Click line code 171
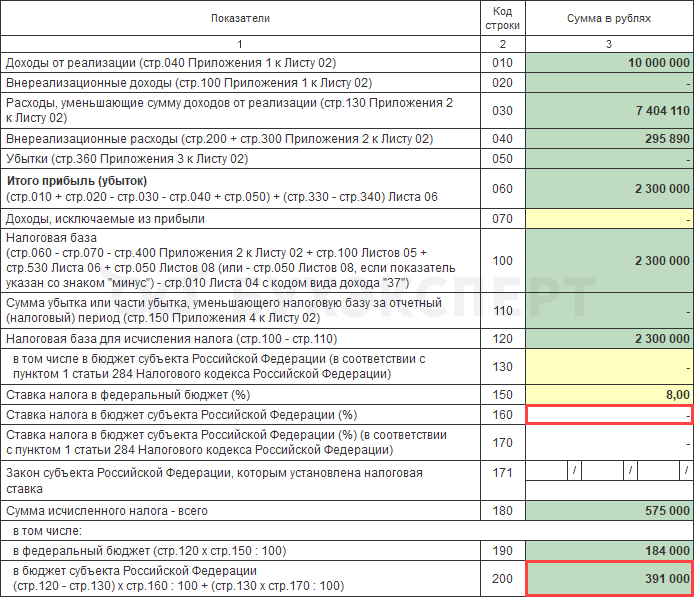 click(502, 473)
